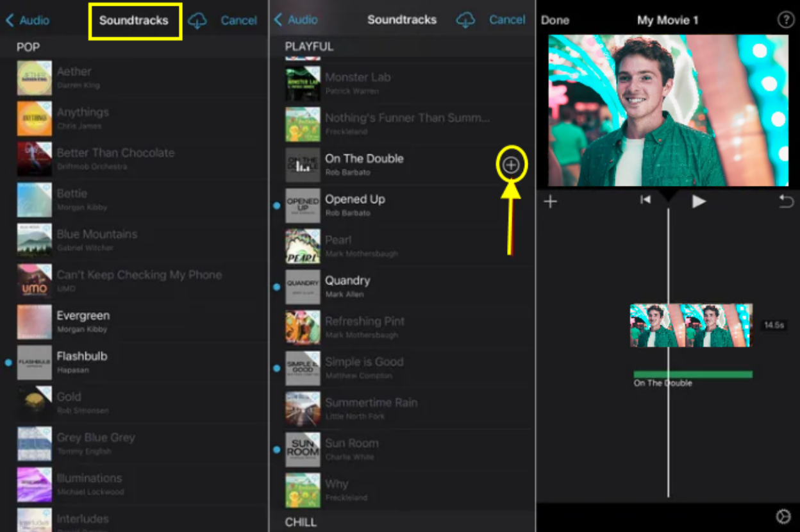
Task: Tap the Why album artwork
Action: pos(303,490)
